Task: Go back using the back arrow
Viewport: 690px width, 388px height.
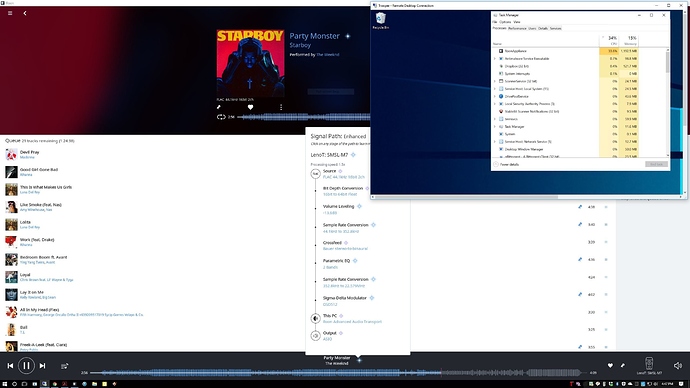Action: (25, 13)
